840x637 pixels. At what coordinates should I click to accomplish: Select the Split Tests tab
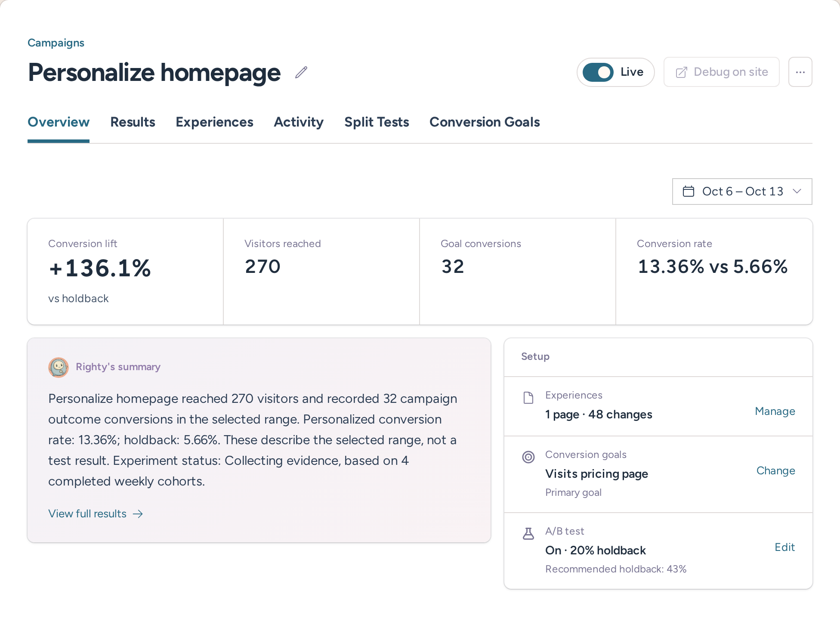point(377,122)
